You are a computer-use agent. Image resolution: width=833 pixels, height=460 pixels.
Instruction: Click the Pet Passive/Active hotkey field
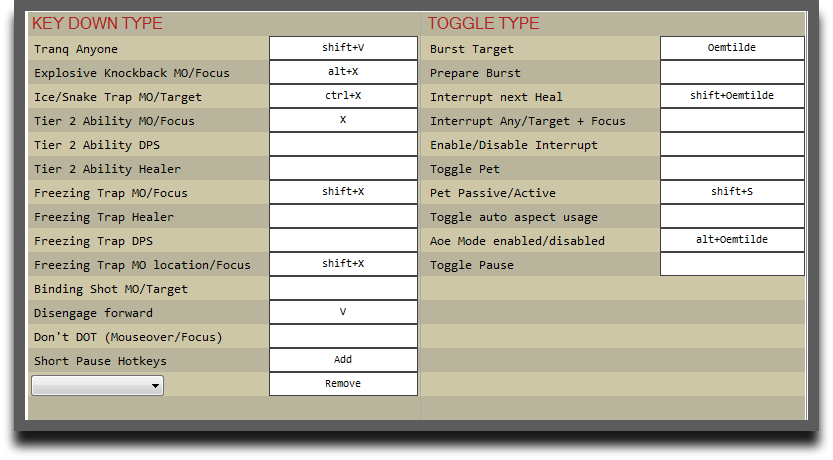click(732, 192)
